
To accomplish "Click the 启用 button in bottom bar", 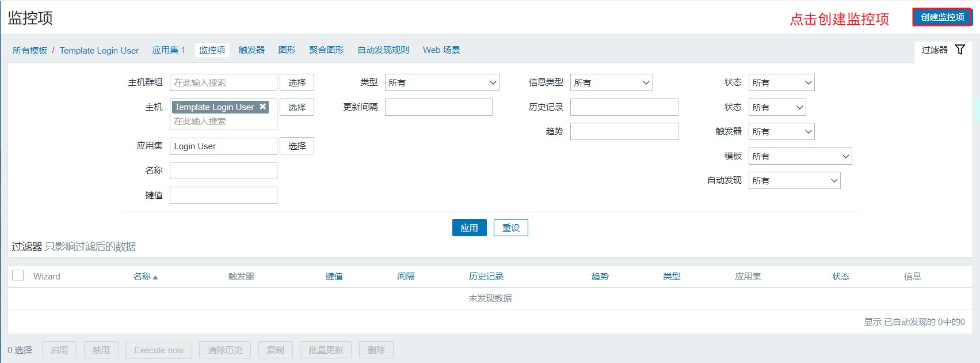I will (59, 350).
